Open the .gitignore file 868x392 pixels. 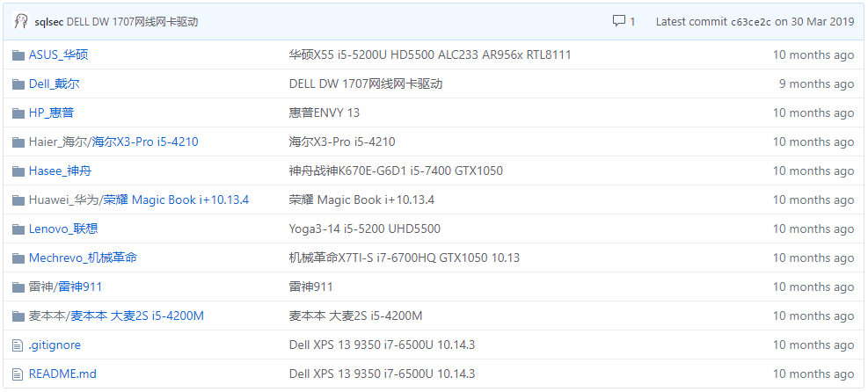[55, 345]
